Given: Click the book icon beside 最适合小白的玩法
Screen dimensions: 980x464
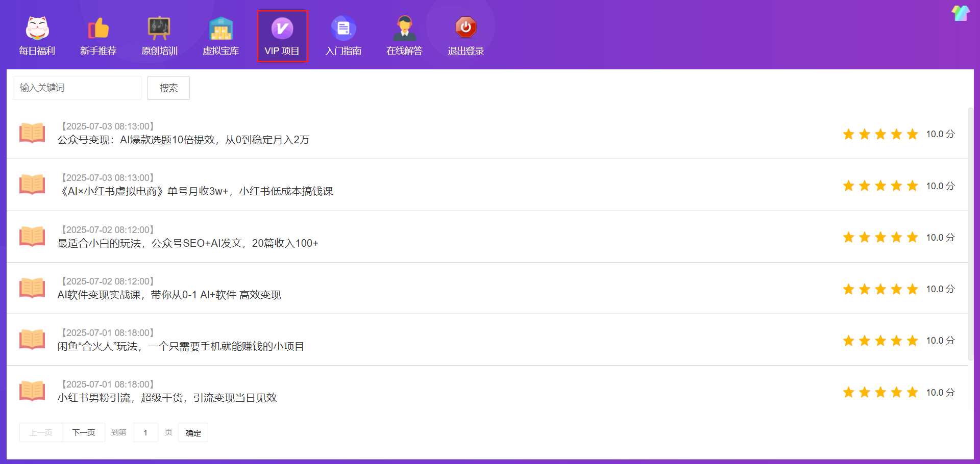Looking at the screenshot, I should 32,237.
